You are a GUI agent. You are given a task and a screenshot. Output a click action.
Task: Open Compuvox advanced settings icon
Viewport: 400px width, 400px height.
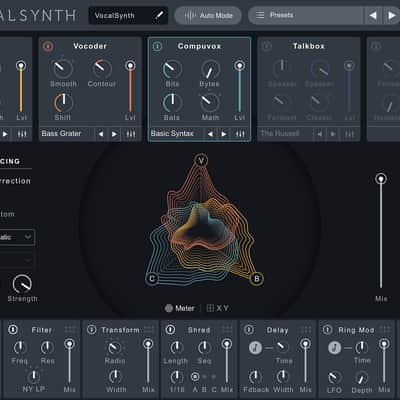tap(240, 134)
